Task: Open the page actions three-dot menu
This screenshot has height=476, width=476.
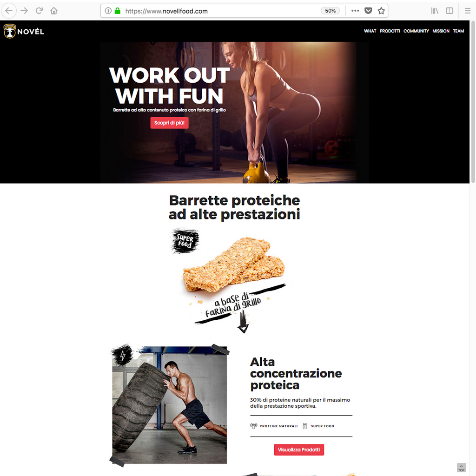Action: coord(355,11)
